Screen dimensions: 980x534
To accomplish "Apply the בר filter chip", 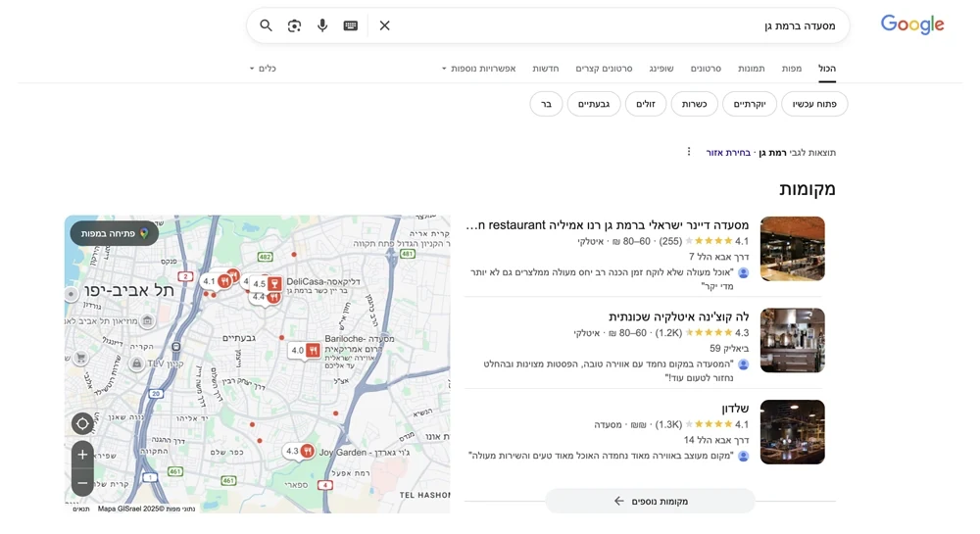I will tap(546, 104).
